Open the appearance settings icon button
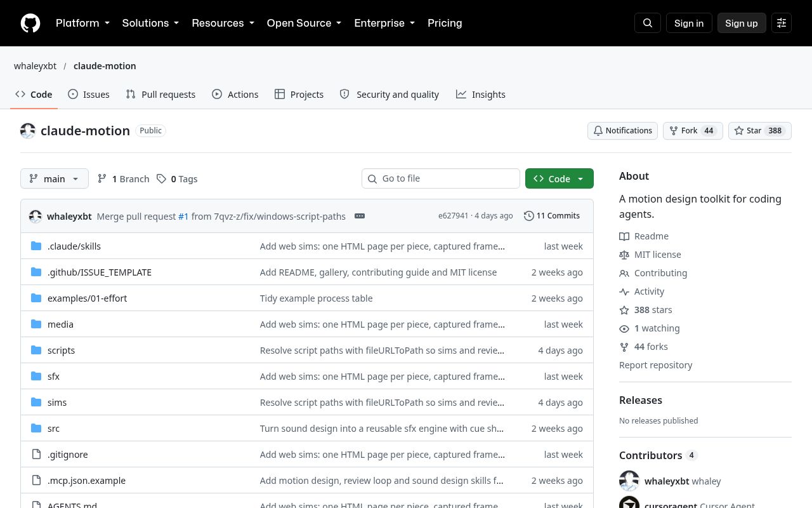This screenshot has width=812, height=508. coord(782,23)
